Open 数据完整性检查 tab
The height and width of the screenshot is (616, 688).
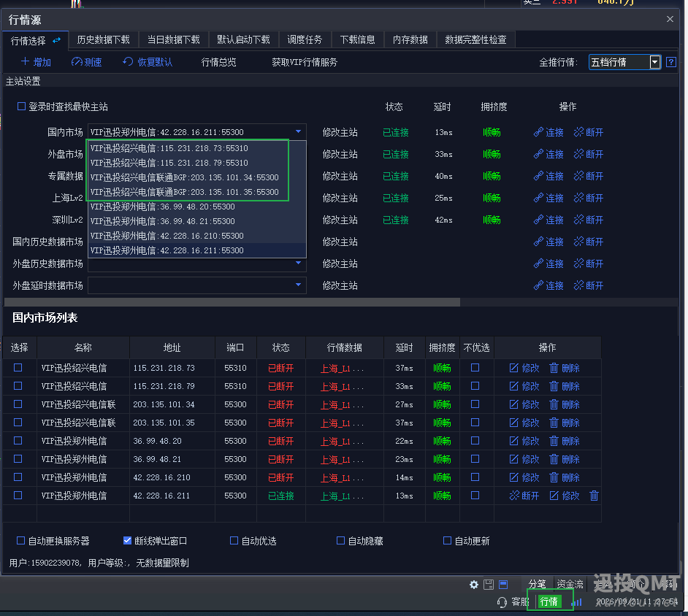pos(475,40)
